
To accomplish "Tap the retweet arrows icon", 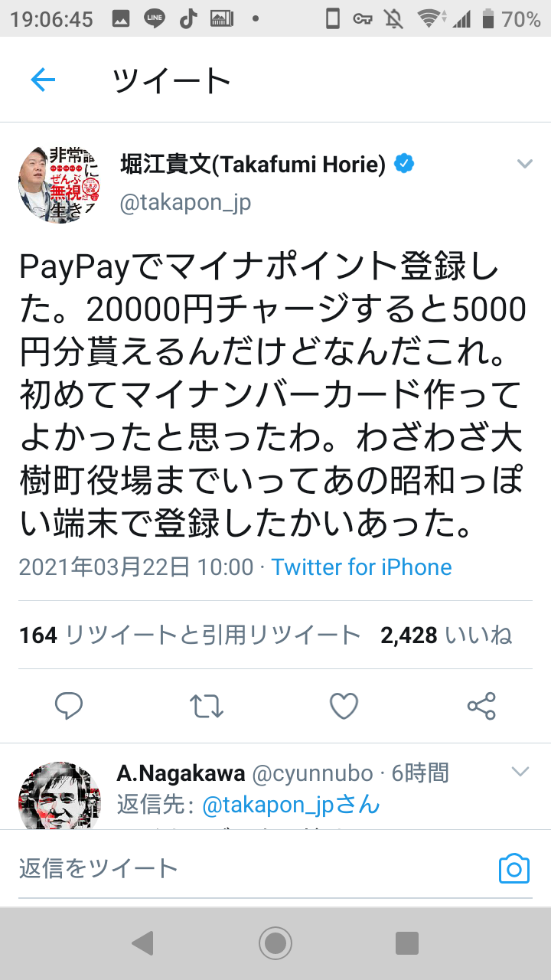I will 207,706.
